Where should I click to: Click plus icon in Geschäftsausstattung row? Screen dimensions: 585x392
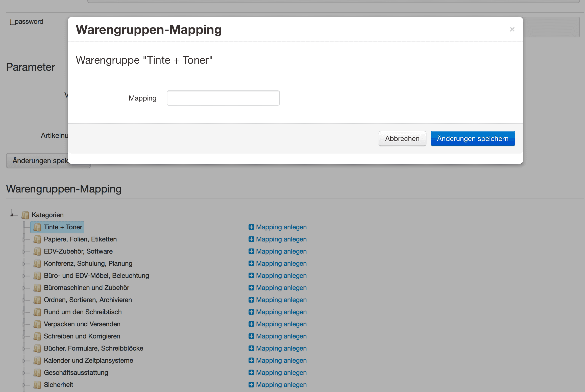coord(251,373)
